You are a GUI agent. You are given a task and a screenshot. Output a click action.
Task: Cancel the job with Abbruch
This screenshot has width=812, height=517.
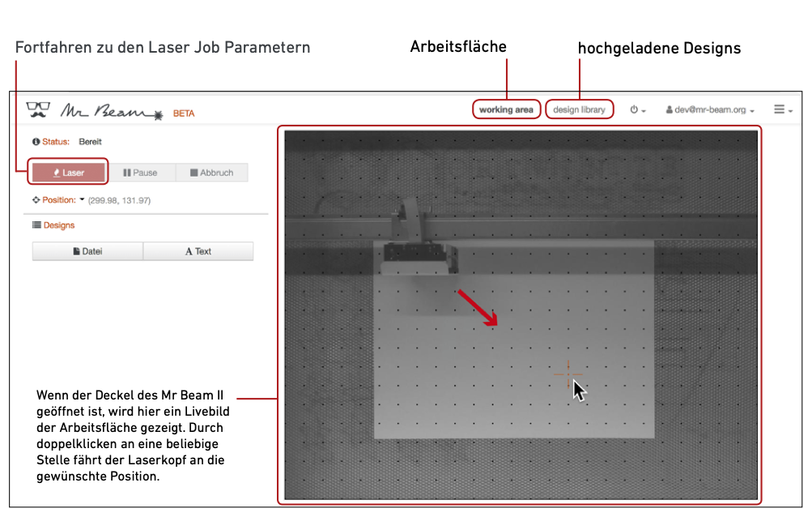[212, 173]
